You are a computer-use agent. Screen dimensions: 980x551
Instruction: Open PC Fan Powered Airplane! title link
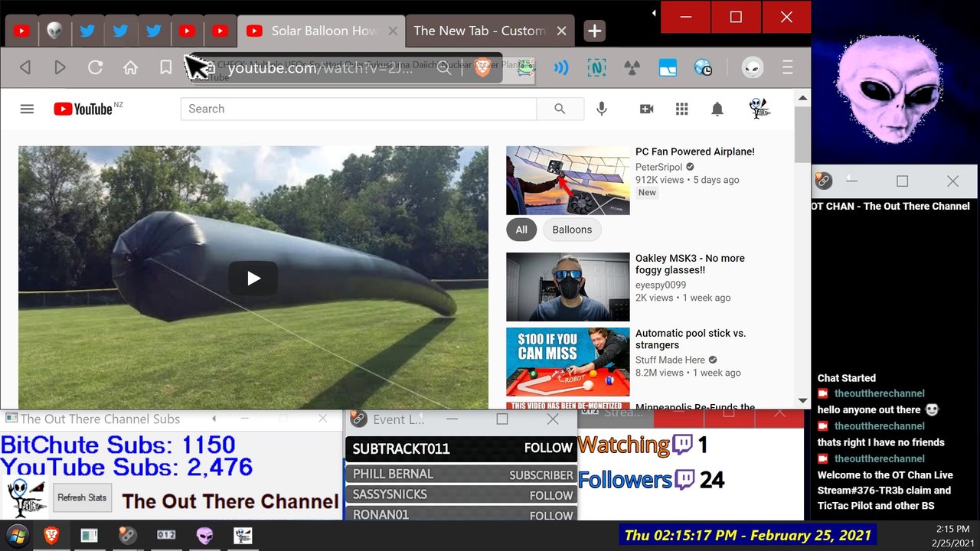pyautogui.click(x=695, y=152)
